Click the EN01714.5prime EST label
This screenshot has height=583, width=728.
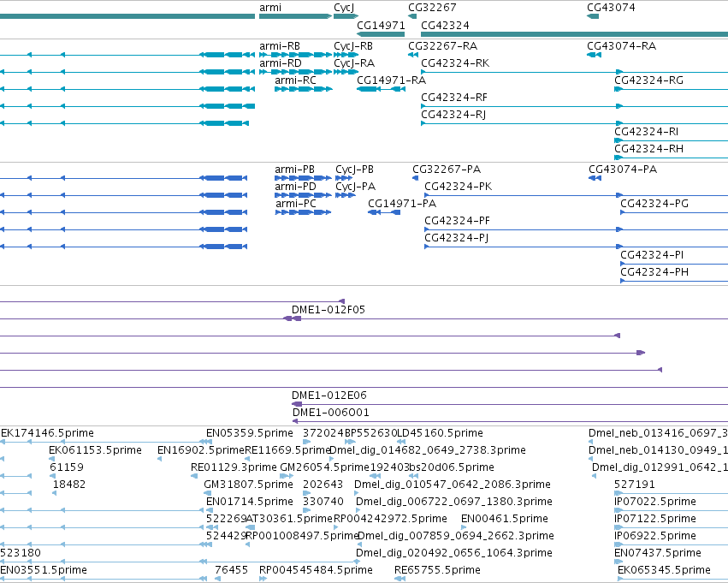(249, 502)
